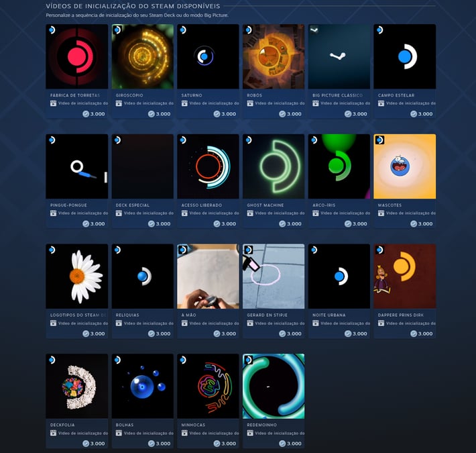Image resolution: width=476 pixels, height=453 pixels.
Task: Click the Steam Deck badge on Mascotes thumbnail
Action: [x=379, y=140]
